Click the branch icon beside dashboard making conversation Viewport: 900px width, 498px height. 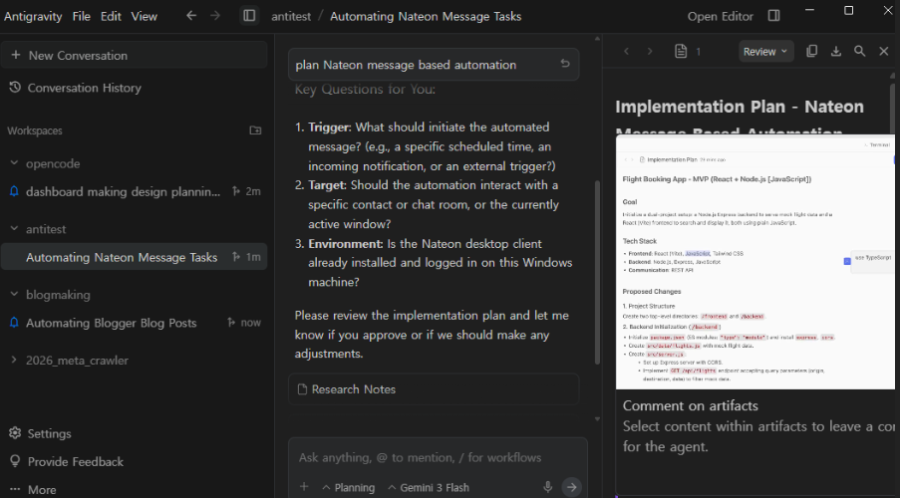236,191
